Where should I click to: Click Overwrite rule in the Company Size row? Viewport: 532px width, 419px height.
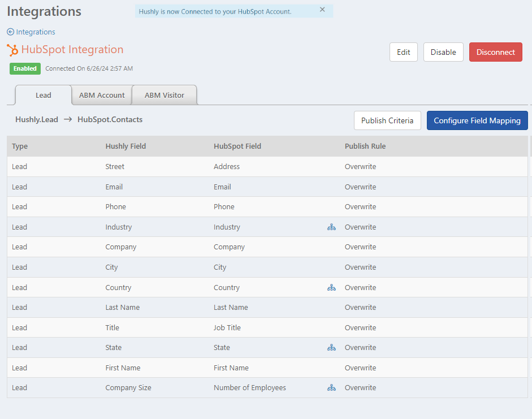pyautogui.click(x=360, y=388)
